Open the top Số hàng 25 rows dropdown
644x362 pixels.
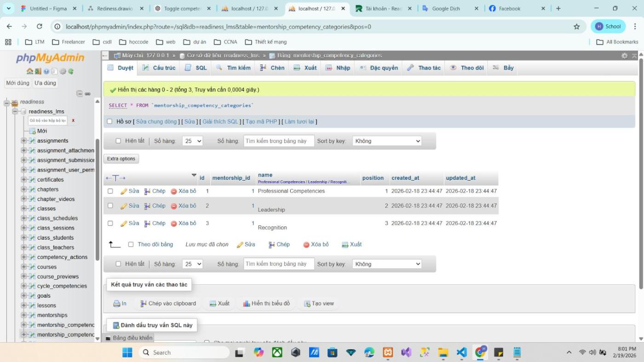coord(192,141)
